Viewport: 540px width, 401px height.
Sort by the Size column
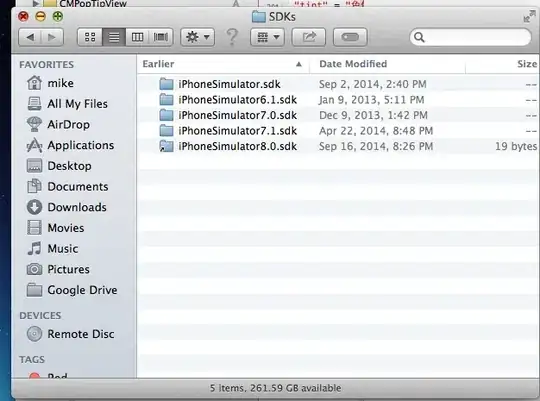coord(502,64)
